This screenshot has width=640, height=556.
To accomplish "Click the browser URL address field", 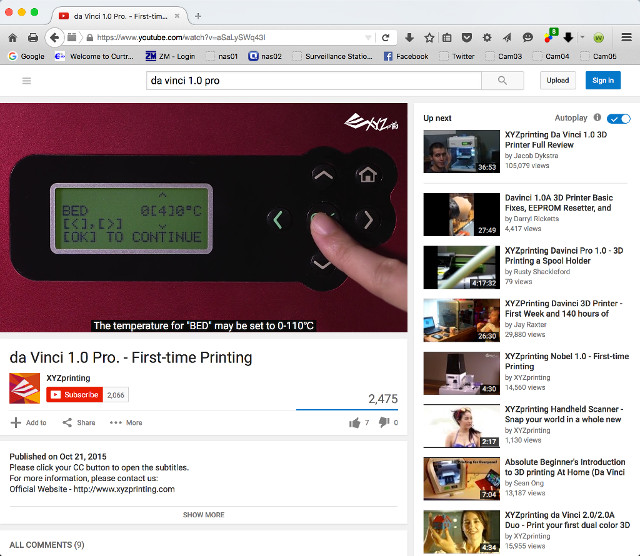I will click(229, 38).
